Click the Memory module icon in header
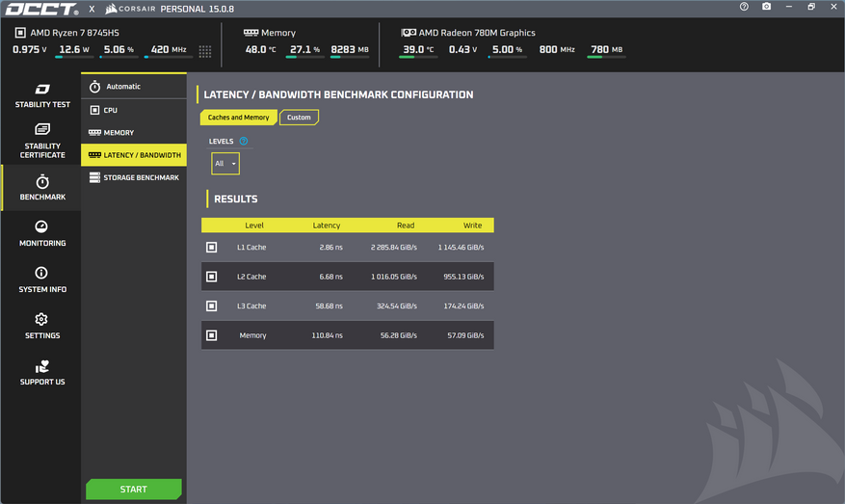The image size is (845, 504). pos(251,33)
